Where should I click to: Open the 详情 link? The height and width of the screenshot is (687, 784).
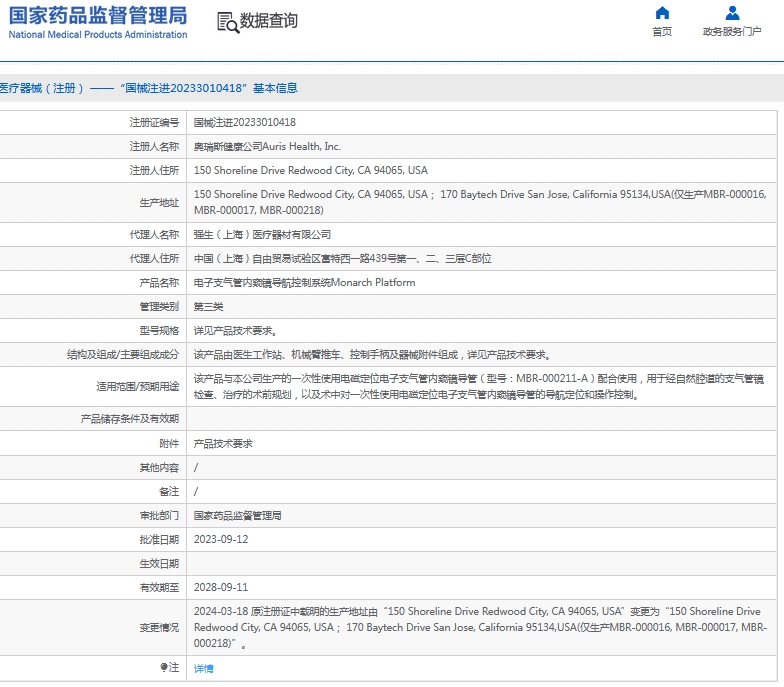click(x=204, y=668)
